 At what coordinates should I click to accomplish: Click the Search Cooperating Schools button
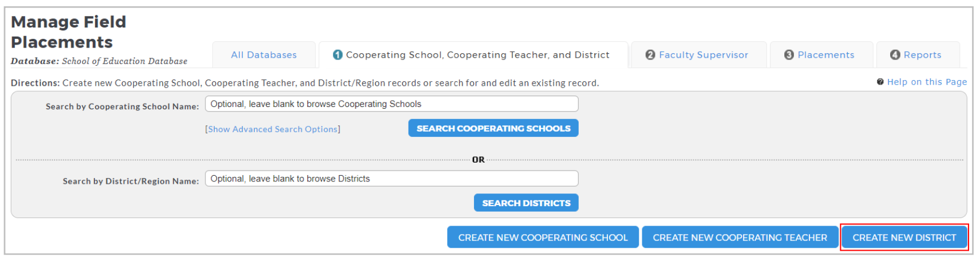(493, 128)
